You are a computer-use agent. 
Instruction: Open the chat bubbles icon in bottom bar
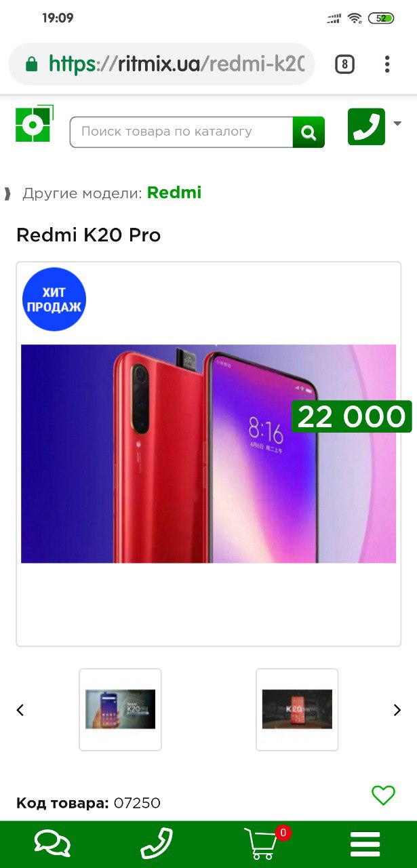[52, 844]
